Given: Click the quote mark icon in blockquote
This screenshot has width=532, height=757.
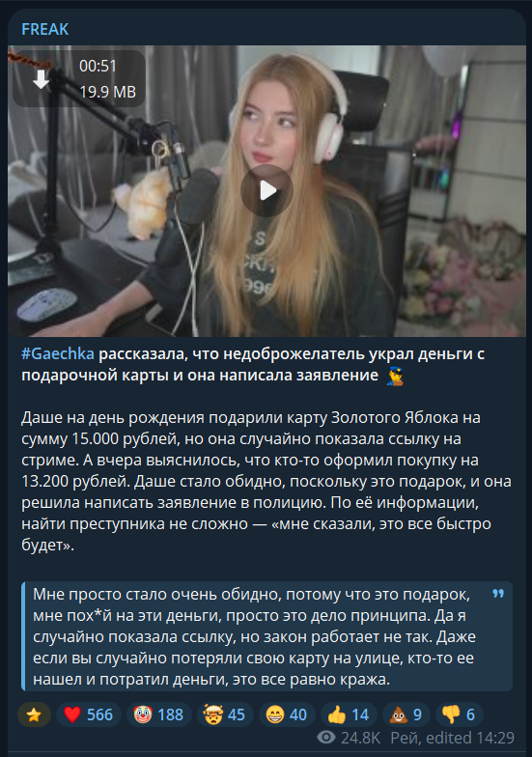Looking at the screenshot, I should [x=498, y=594].
